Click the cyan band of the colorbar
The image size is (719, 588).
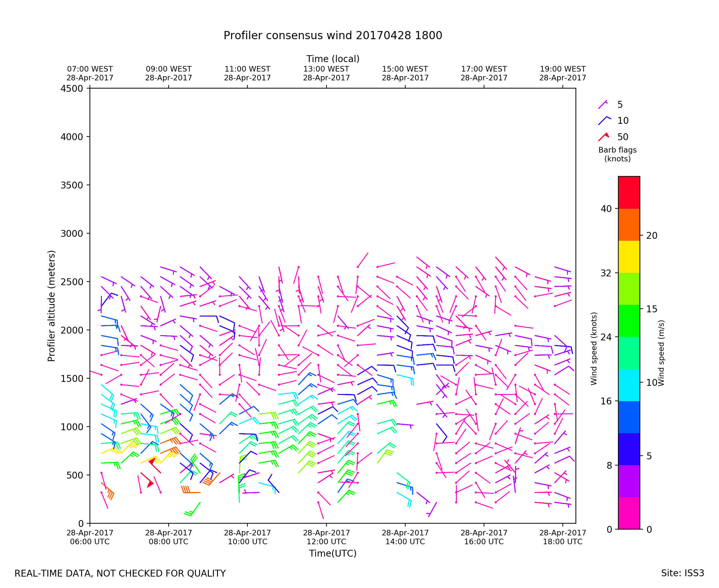628,385
